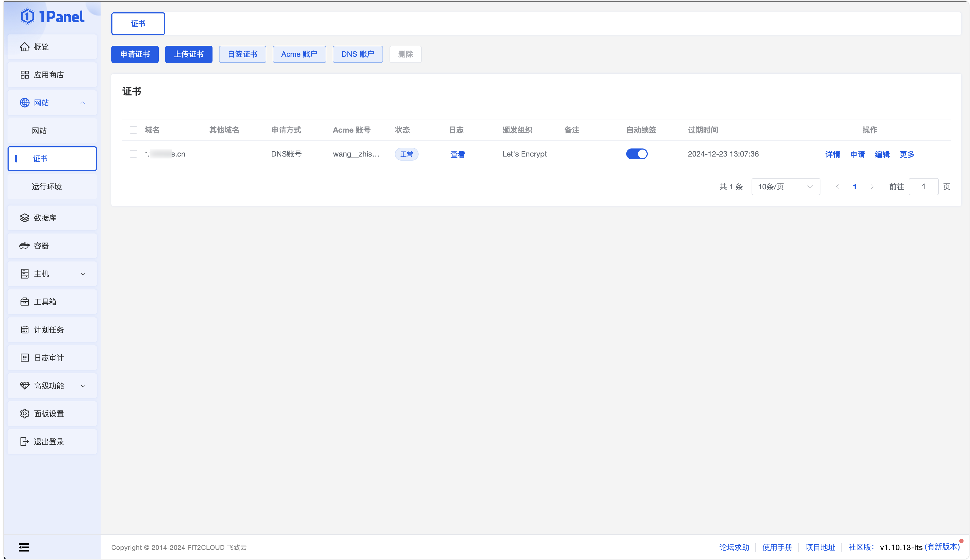Open the 10条/页 page size dropdown
The width and height of the screenshot is (970, 560).
pos(785,187)
